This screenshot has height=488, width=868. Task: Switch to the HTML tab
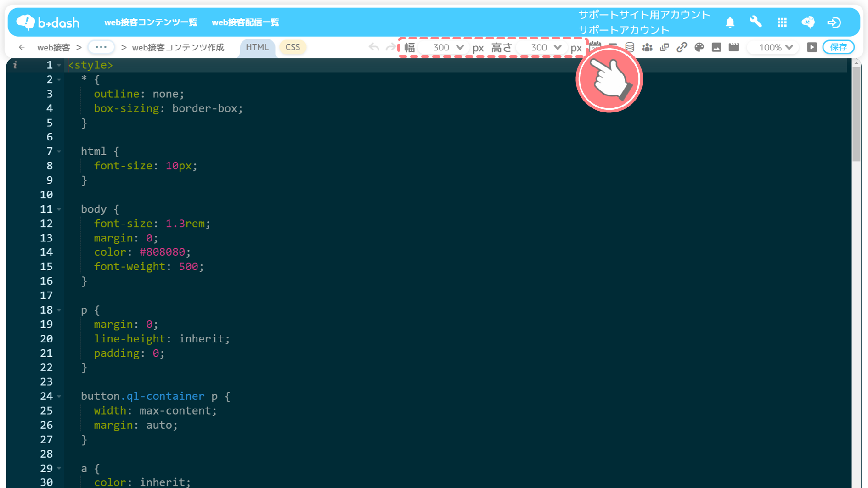click(257, 47)
